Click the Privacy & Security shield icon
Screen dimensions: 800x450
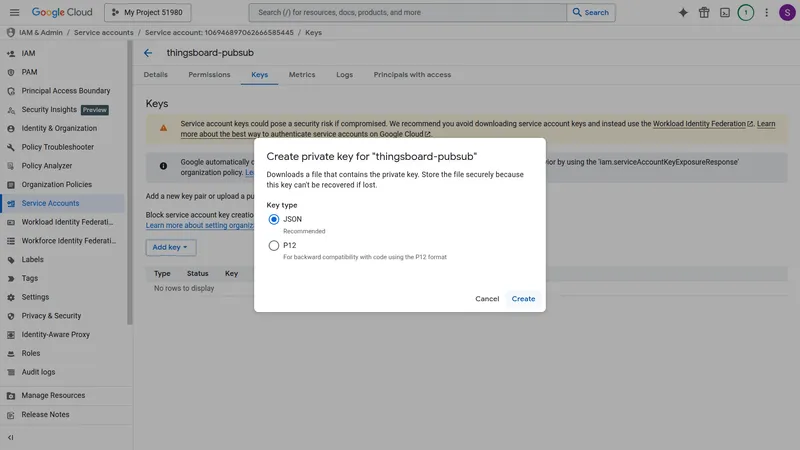11,316
